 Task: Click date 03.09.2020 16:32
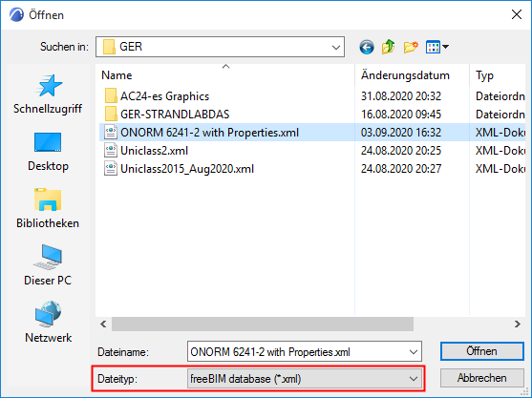pos(401,133)
